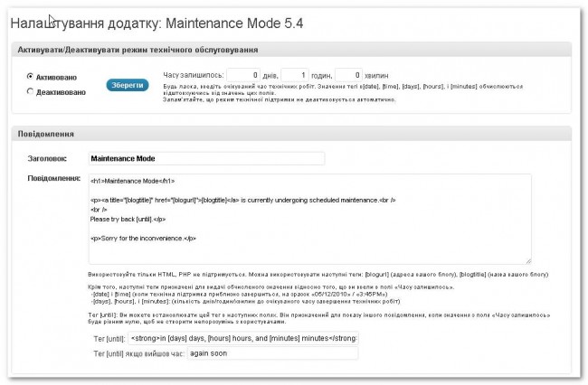Click the 'Тег [until] якщо вийшов час:' label
The width and height of the screenshot is (588, 385).
point(139,353)
